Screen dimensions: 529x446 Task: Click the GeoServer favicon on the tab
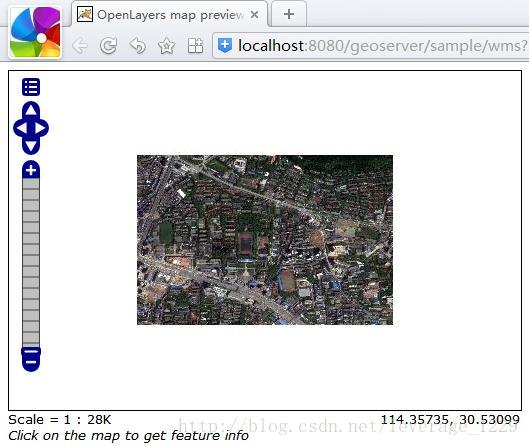pos(85,14)
